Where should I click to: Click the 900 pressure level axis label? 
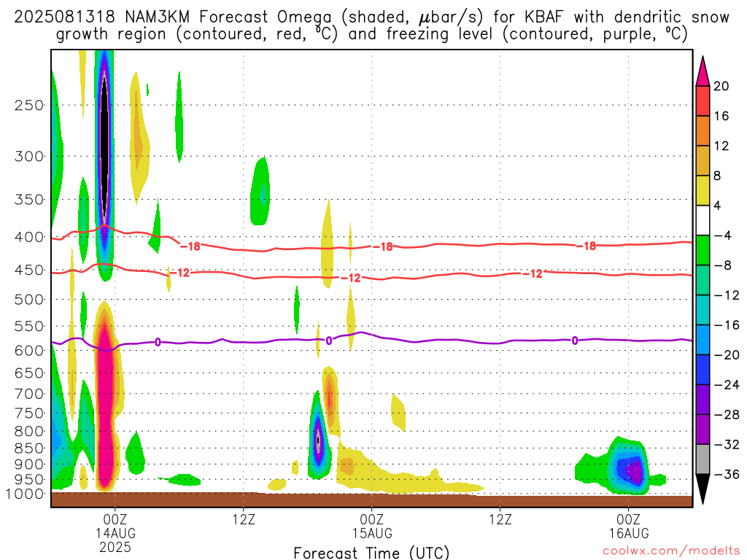[29, 464]
